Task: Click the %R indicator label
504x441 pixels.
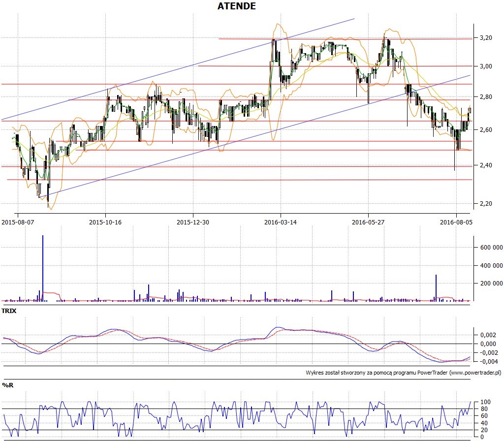Action: [8, 385]
